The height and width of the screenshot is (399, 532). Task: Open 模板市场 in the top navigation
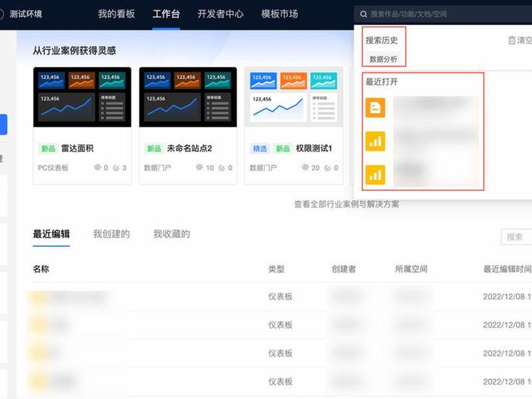point(279,14)
